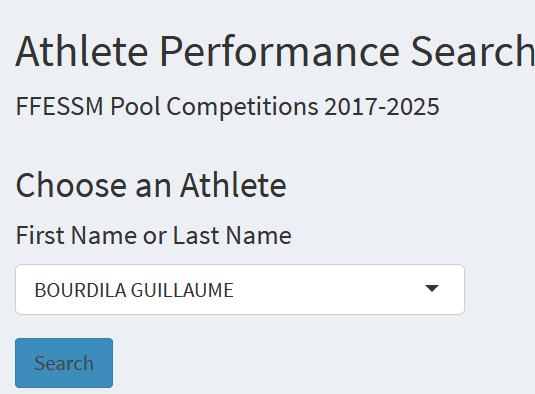Click the Choose an Athlete heading
Screen dimensions: 535x394
coord(151,185)
